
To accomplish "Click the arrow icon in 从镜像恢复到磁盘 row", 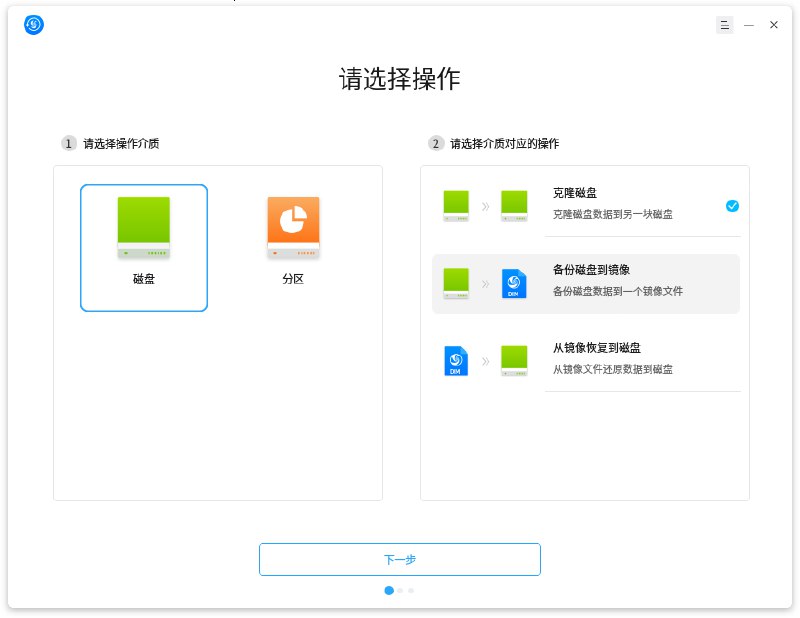I will click(x=485, y=361).
